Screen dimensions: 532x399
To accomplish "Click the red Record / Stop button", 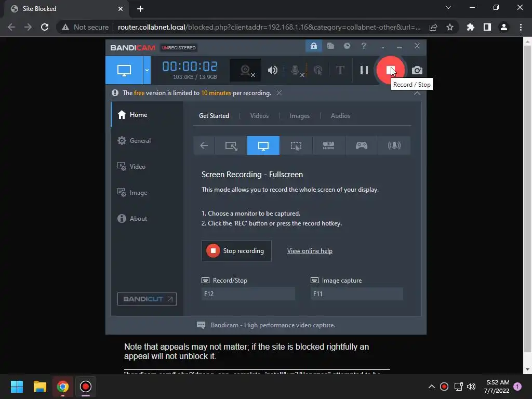I will 391,70.
